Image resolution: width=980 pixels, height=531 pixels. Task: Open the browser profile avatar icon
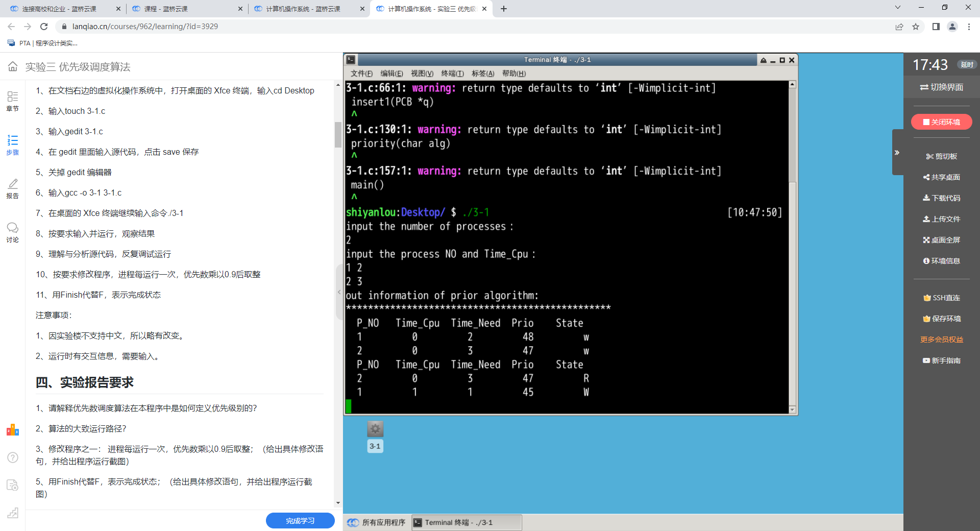952,27
